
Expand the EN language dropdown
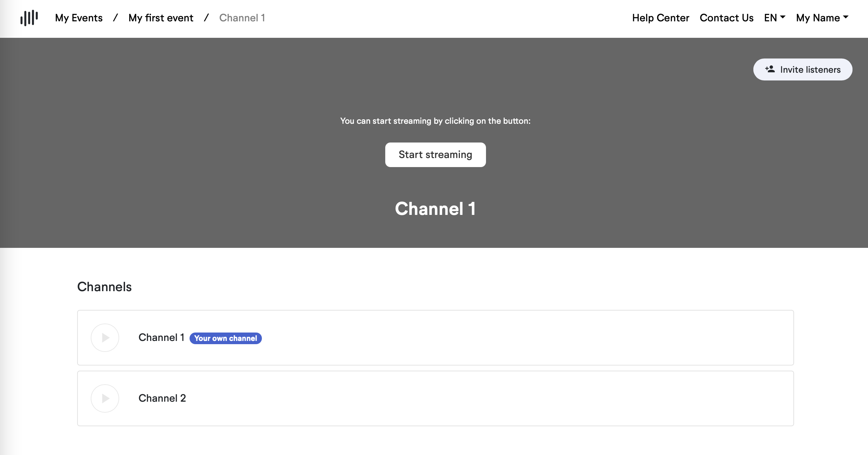click(774, 18)
